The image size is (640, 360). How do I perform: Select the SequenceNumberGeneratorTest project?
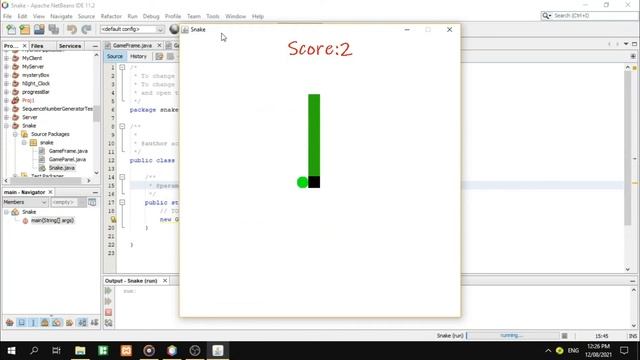(x=57, y=109)
